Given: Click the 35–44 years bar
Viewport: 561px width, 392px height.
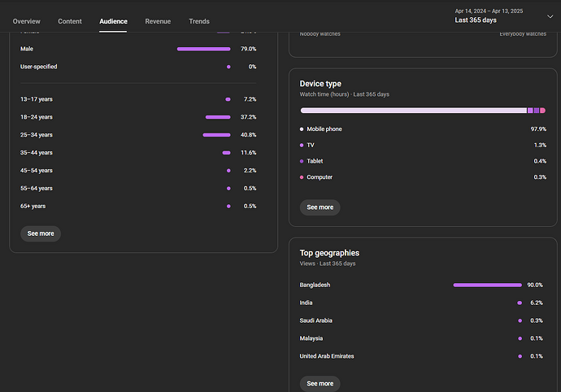Looking at the screenshot, I should pos(227,153).
